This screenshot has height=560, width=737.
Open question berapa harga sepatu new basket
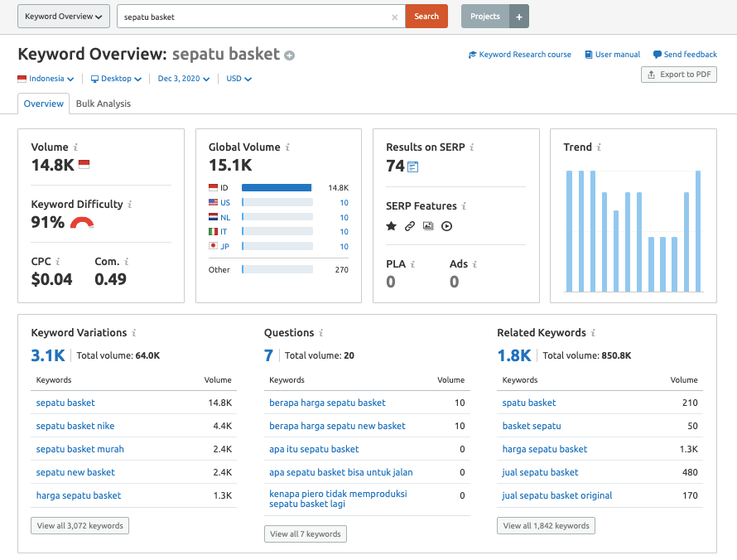(337, 426)
